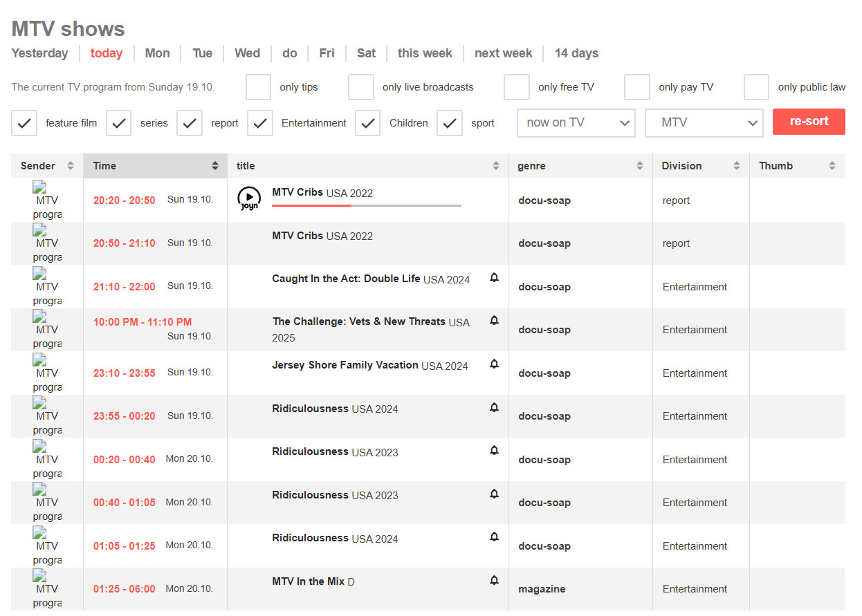Open Caught In the Act: Double Life link
The height and width of the screenshot is (616, 862).
346,279
